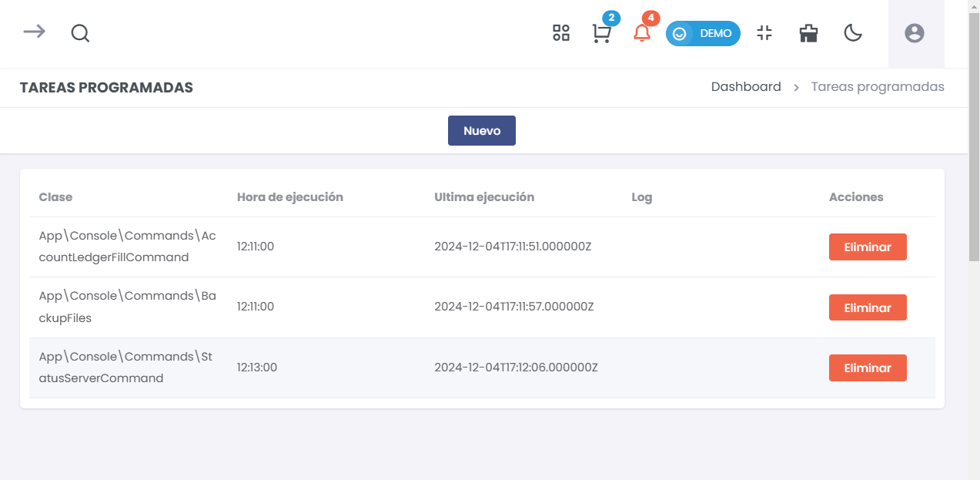Select the Tareas programadas breadcrumb
The image size is (980, 480).
(878, 87)
